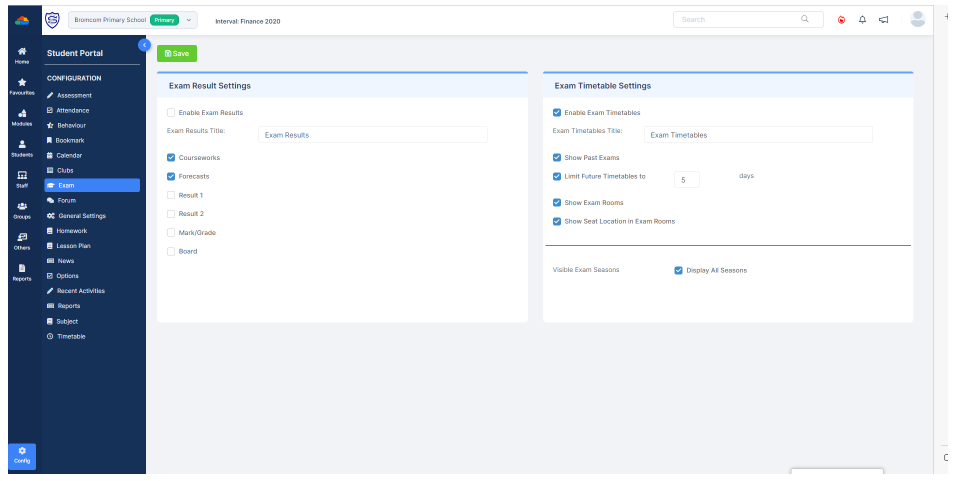The width and height of the screenshot is (959, 481).
Task: Open the Students icon in sidebar
Action: point(22,147)
